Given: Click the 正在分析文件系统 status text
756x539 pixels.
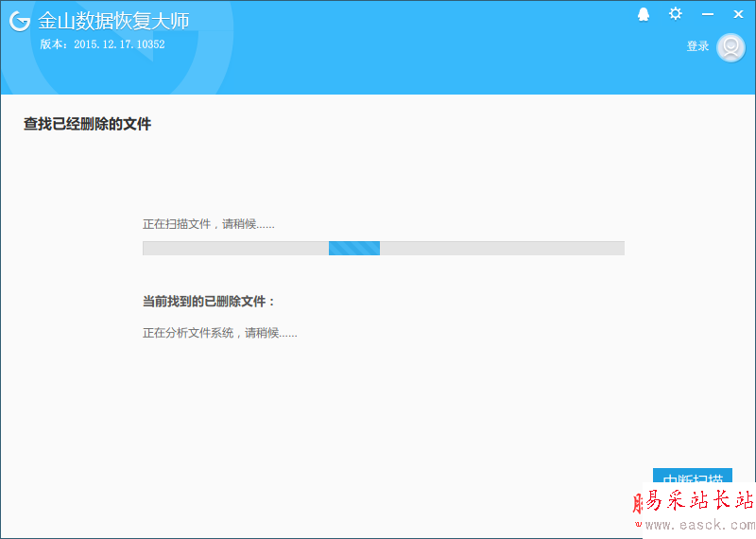Looking at the screenshot, I should [x=220, y=333].
